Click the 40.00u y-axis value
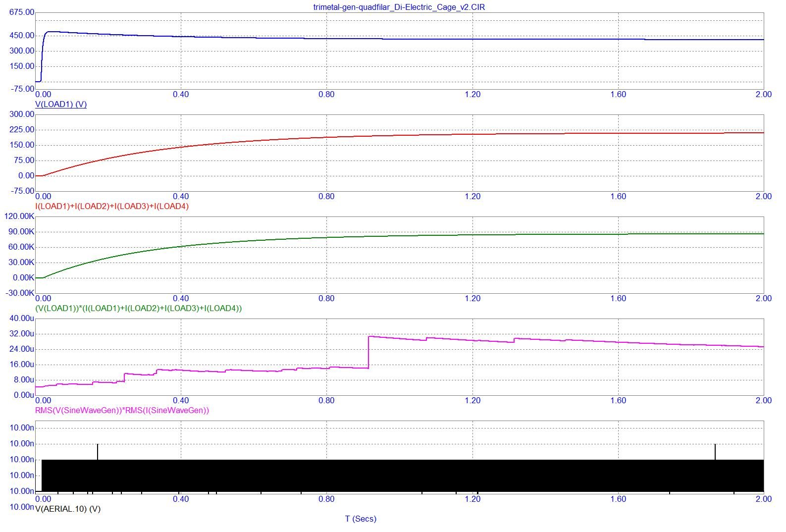The image size is (786, 532). tap(22, 319)
